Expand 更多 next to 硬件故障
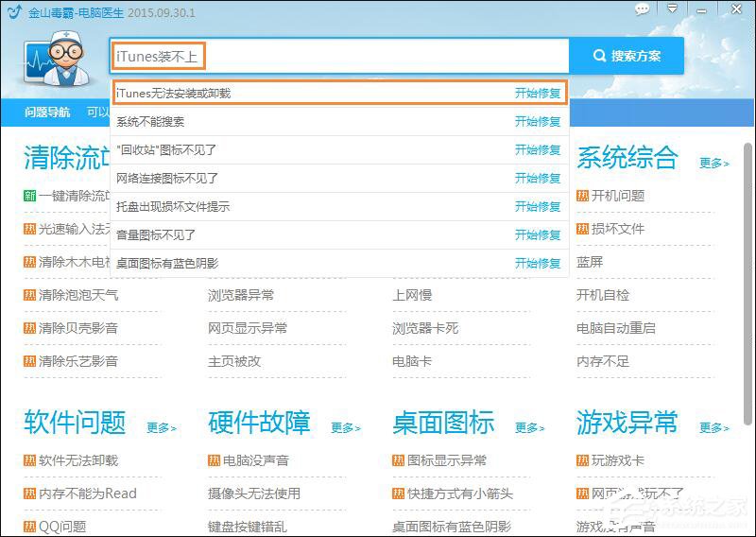The image size is (756, 537). click(x=345, y=427)
